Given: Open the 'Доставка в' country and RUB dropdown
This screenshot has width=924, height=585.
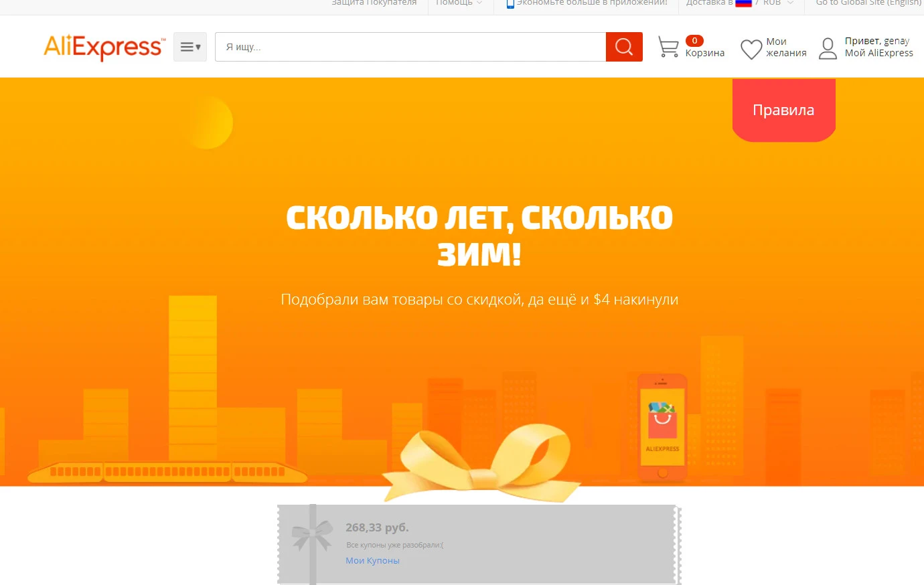Looking at the screenshot, I should click(x=740, y=3).
